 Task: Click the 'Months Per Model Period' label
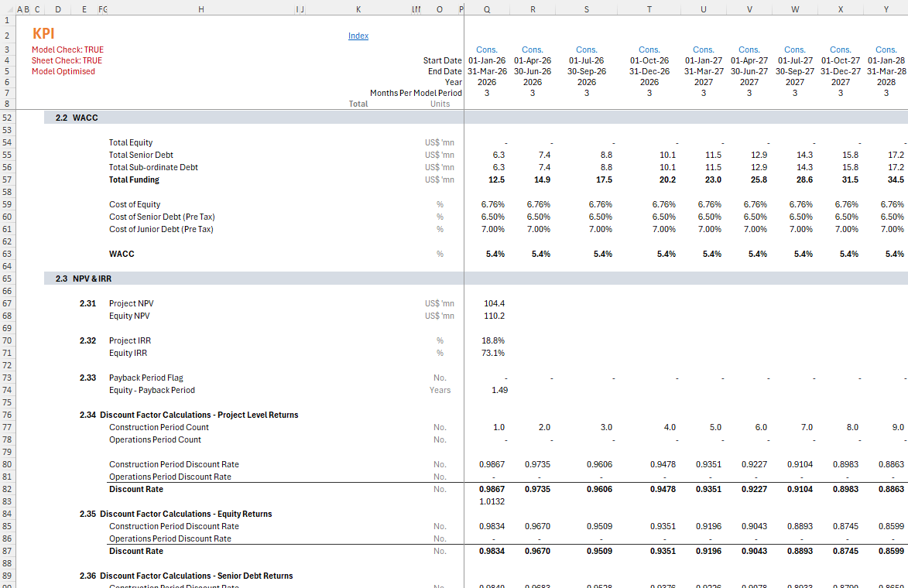[416, 93]
